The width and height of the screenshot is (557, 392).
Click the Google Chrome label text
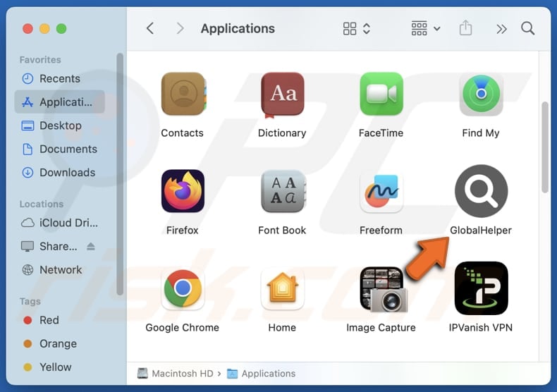pos(182,327)
